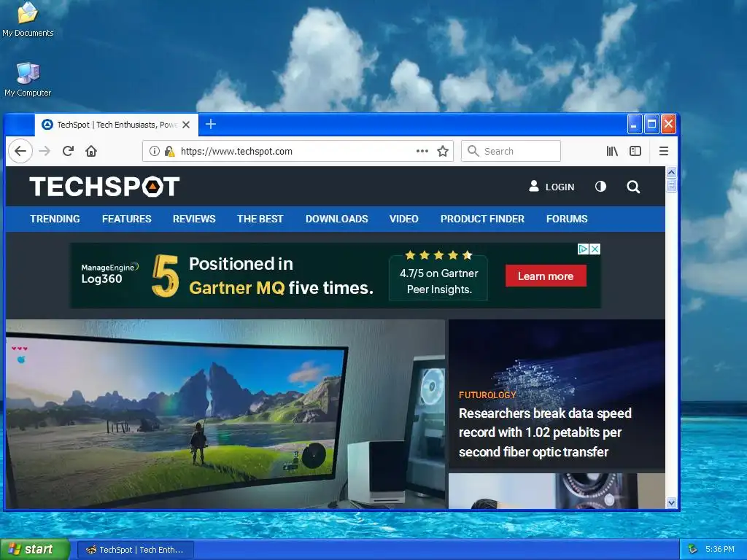Show site information icon in address bar
747x560 pixels.
[155, 151]
